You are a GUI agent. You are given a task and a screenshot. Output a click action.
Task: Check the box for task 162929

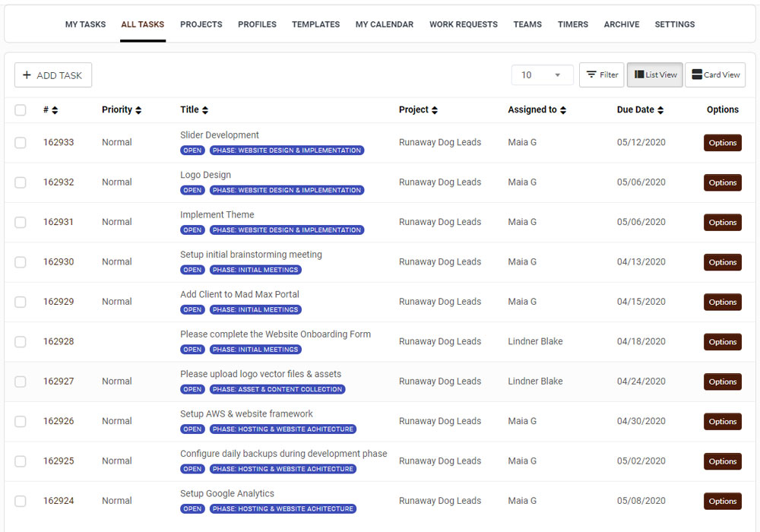tap(21, 302)
